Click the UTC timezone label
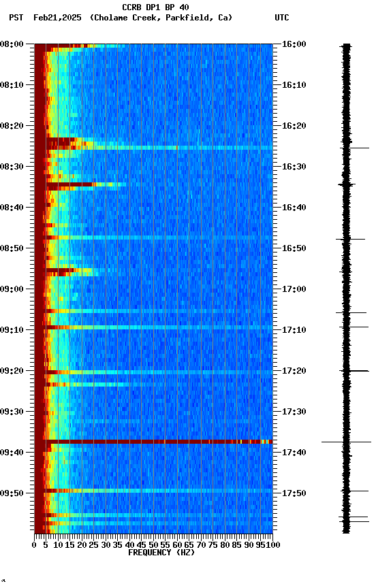Screen dimensions: 376x588 282,18
